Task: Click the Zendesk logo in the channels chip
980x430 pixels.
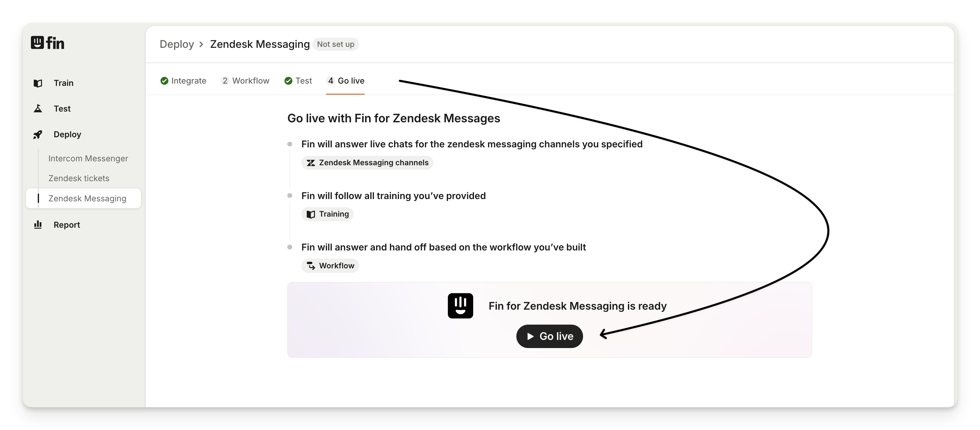Action: tap(311, 163)
